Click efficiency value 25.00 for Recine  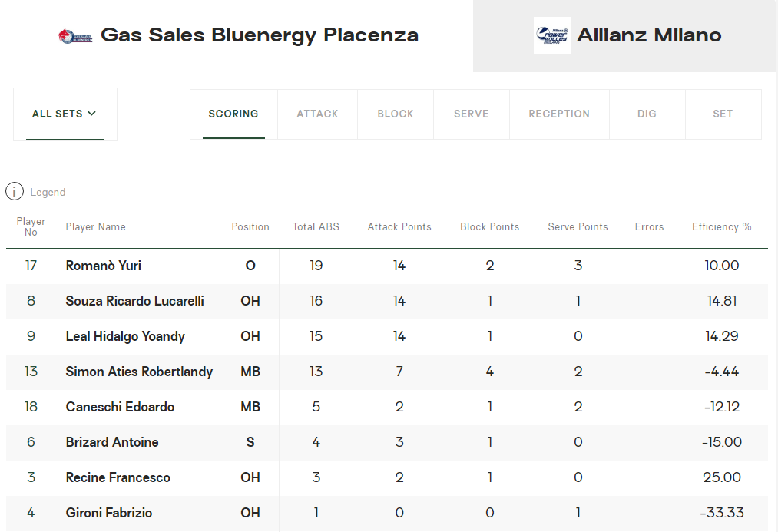point(722,477)
